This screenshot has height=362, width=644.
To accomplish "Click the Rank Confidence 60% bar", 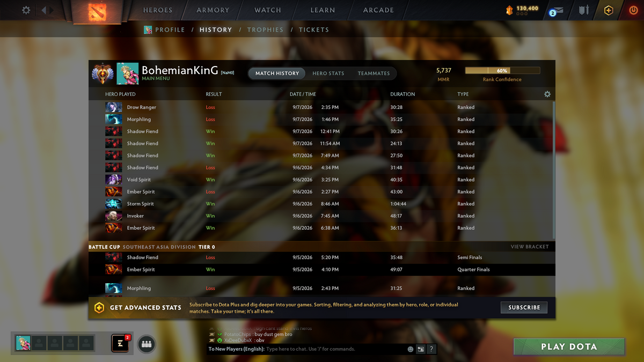I will tap(502, 70).
